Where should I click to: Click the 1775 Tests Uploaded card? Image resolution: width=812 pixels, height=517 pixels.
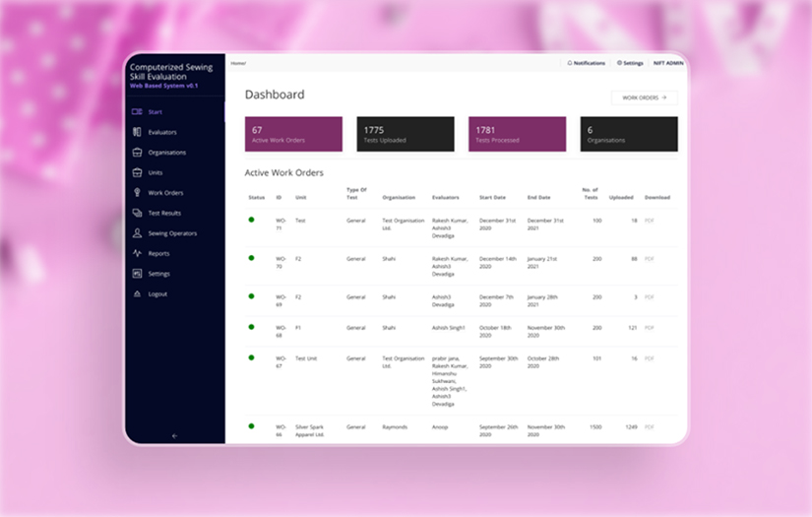406,134
